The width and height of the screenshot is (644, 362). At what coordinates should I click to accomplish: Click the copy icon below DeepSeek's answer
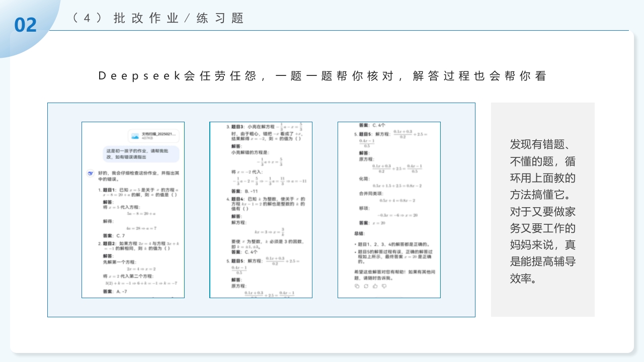(357, 286)
